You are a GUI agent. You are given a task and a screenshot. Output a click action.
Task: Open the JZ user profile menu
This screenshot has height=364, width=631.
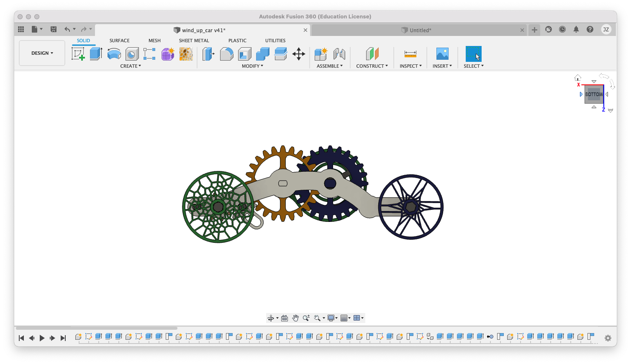606,29
